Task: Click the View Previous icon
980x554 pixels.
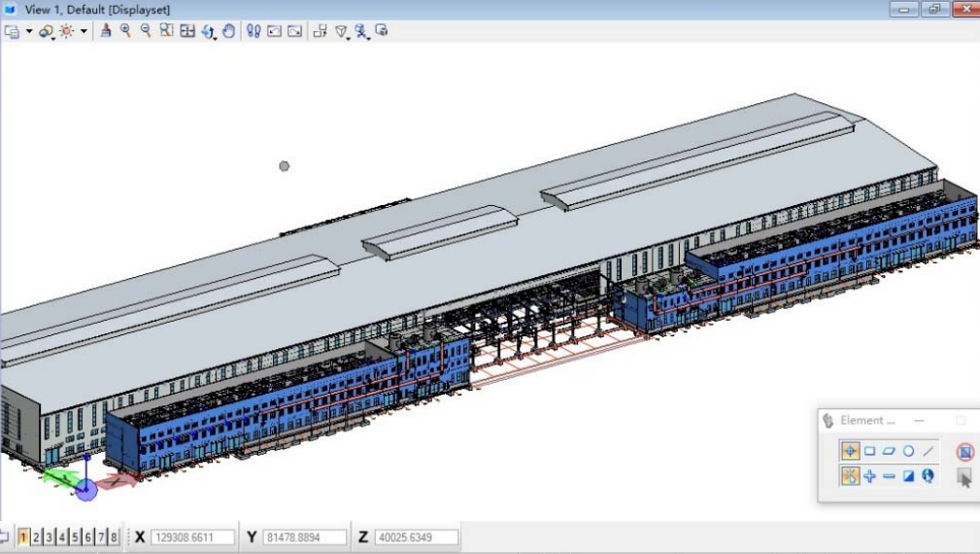Action: (x=274, y=31)
